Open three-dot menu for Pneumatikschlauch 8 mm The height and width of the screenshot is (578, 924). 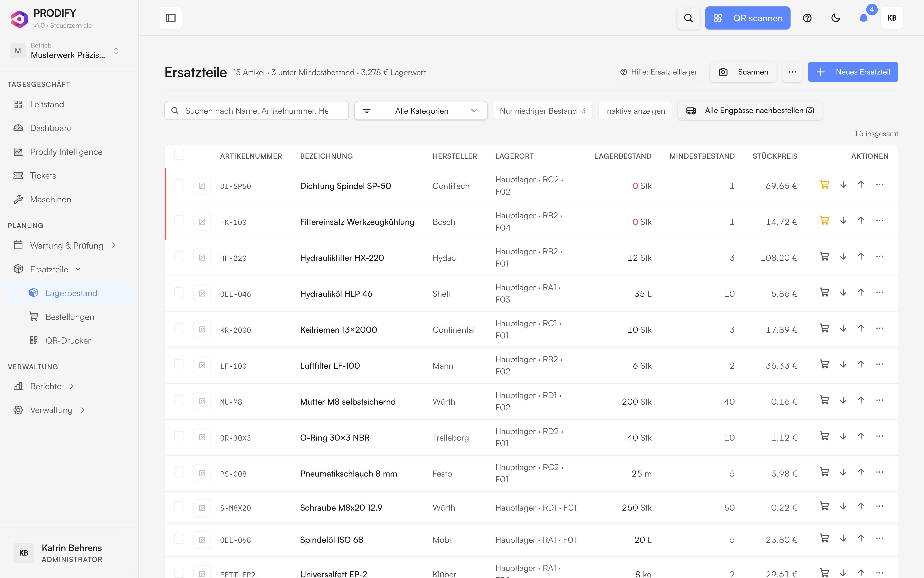pyautogui.click(x=880, y=472)
